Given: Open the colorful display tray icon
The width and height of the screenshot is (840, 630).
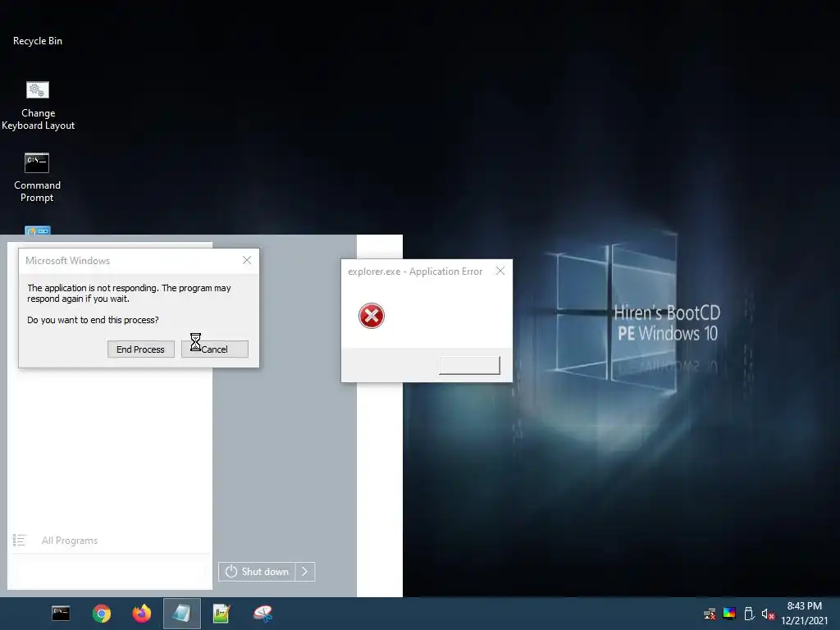Looking at the screenshot, I should (x=729, y=614).
